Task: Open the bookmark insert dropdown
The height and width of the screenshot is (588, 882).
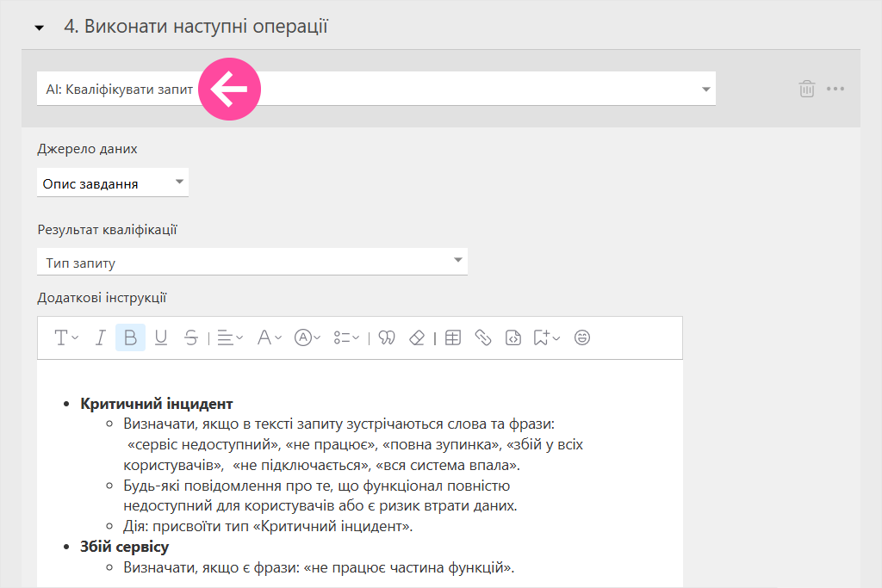Action: coord(546,337)
